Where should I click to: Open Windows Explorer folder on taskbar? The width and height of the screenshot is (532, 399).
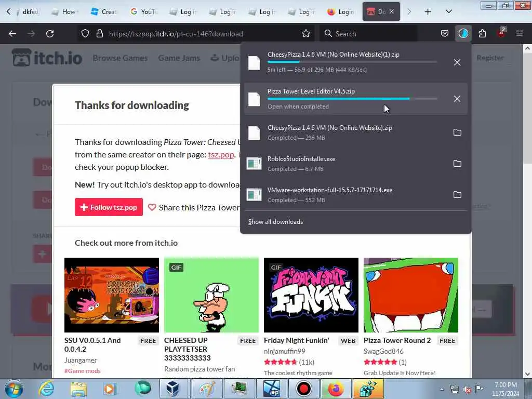tap(78, 389)
